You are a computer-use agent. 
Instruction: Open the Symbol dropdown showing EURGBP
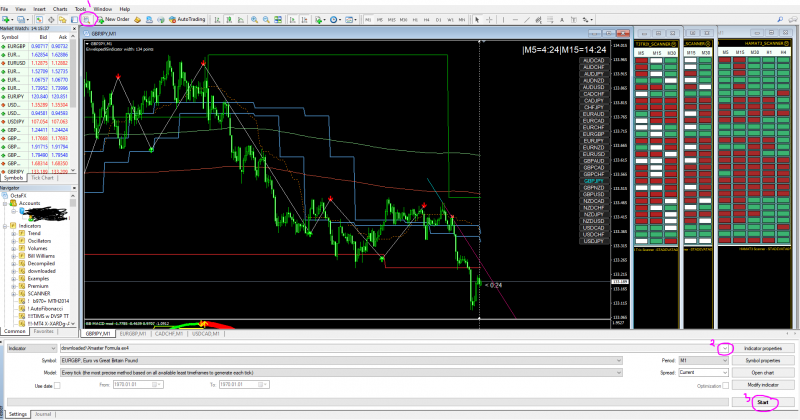click(x=341, y=360)
